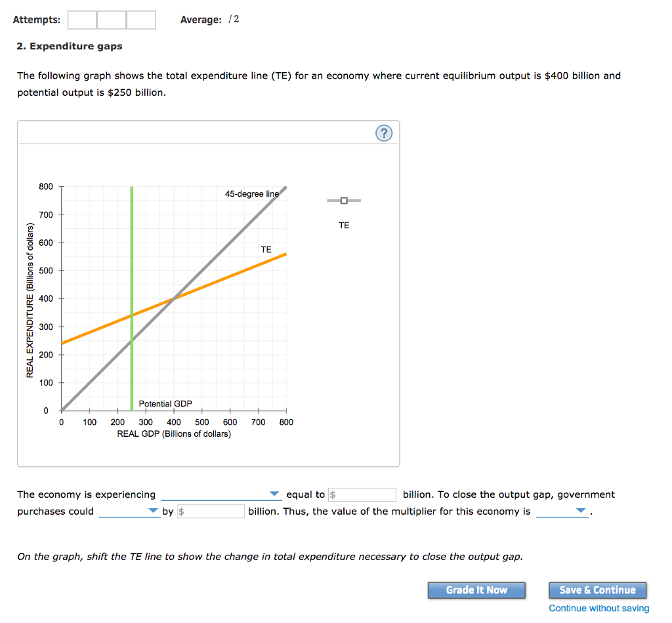Open the economy is experiencing dropdown
Screen dimensions: 672x623
(x=221, y=494)
